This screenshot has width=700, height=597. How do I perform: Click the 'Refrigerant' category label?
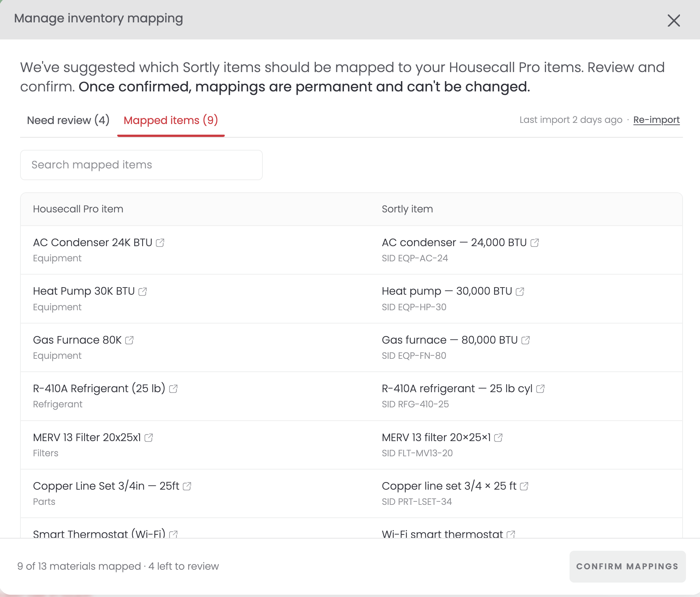[58, 404]
